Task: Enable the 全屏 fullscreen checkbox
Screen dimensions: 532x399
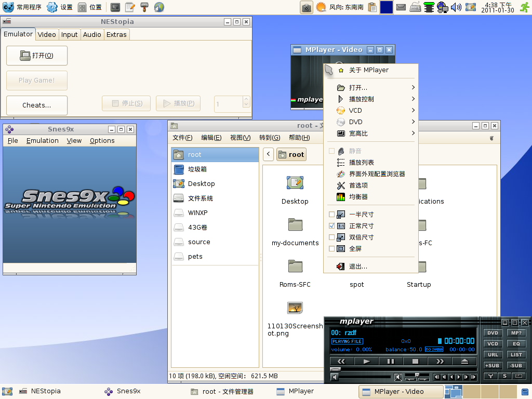Action: [332, 249]
